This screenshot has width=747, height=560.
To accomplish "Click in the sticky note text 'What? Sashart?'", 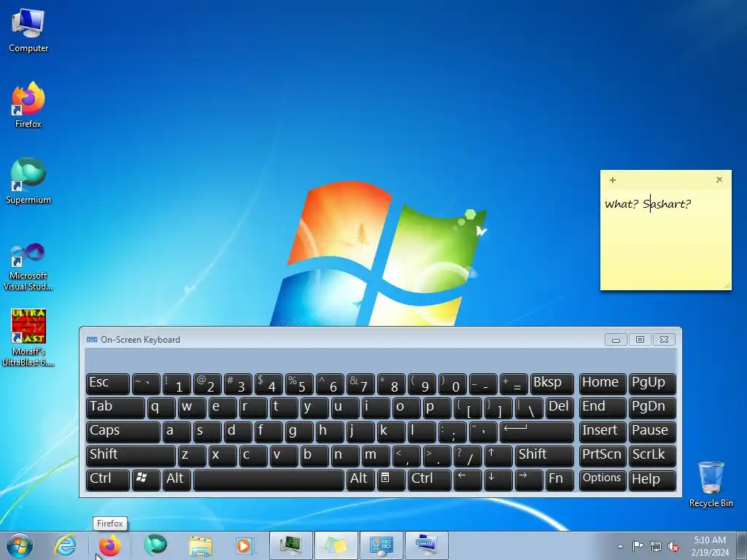I will (x=648, y=204).
